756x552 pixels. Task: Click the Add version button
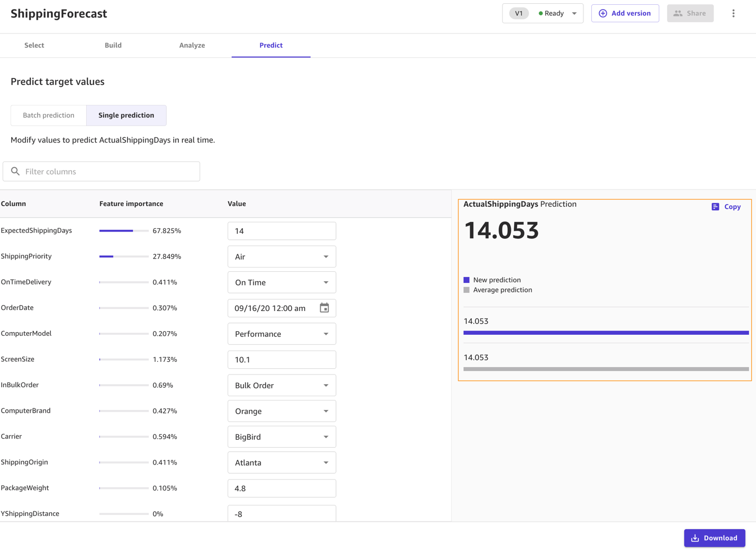625,13
